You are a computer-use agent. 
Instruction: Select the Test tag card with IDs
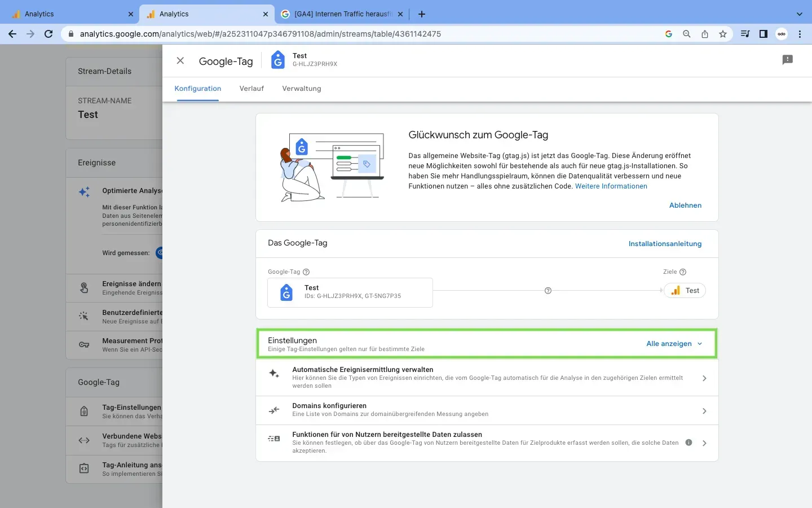click(x=350, y=292)
